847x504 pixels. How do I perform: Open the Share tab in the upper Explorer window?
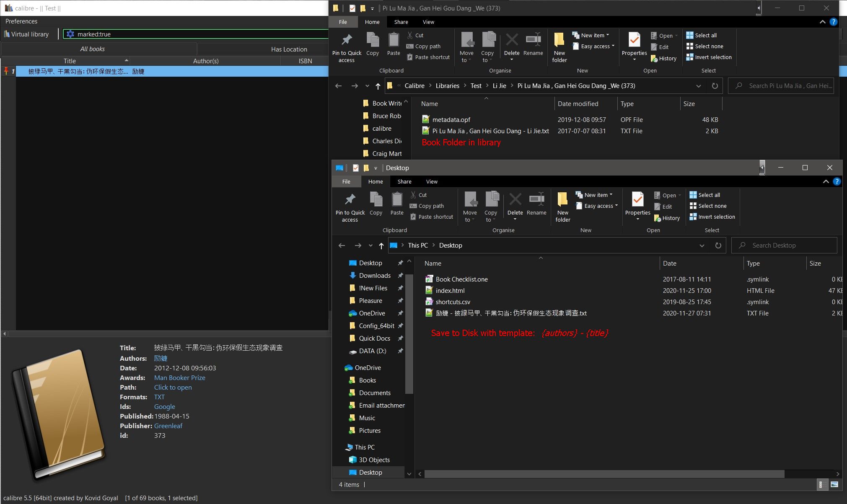(x=401, y=22)
